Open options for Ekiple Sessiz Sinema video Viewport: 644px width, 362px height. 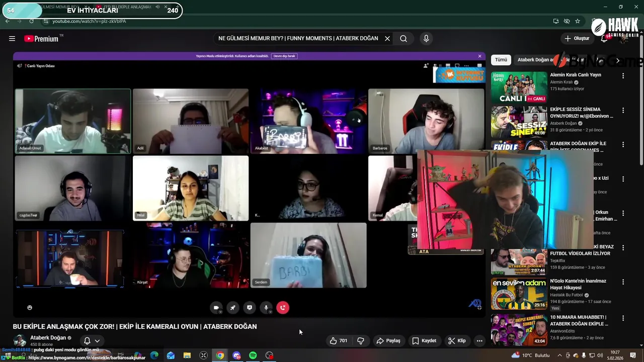tap(623, 110)
